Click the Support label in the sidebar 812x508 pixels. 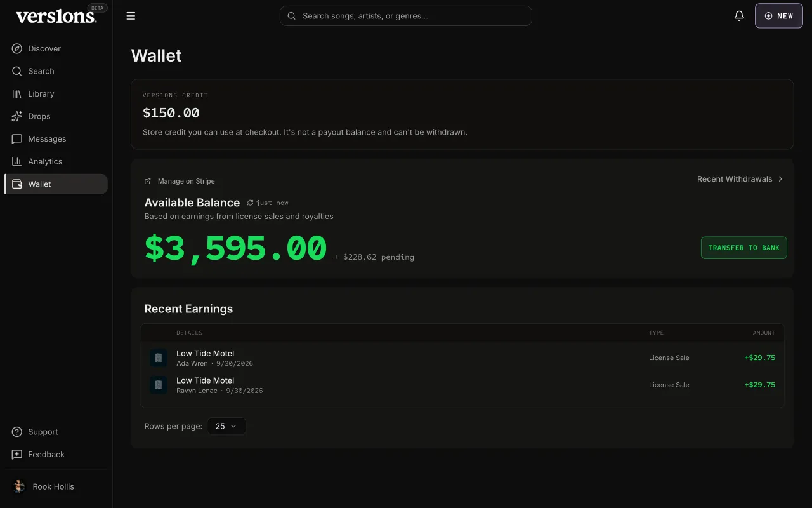(43, 432)
